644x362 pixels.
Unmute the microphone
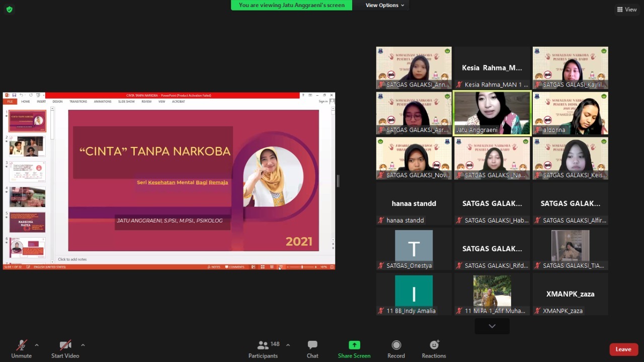click(x=21, y=345)
